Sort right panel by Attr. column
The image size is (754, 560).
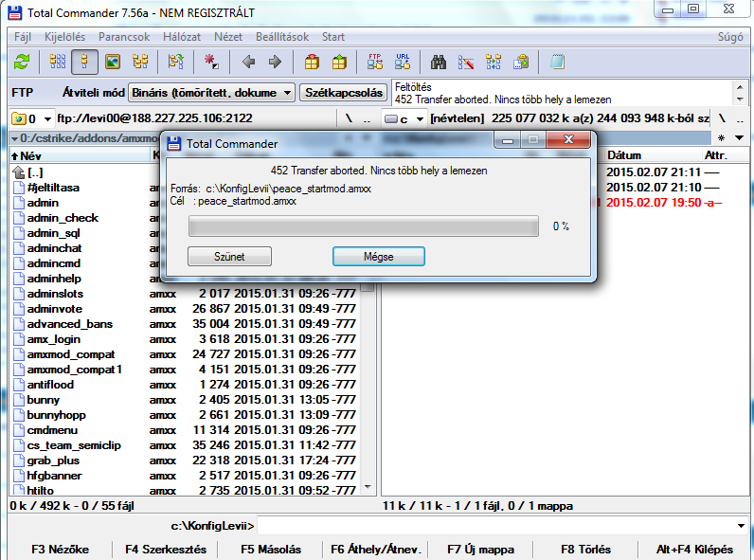[x=724, y=155]
